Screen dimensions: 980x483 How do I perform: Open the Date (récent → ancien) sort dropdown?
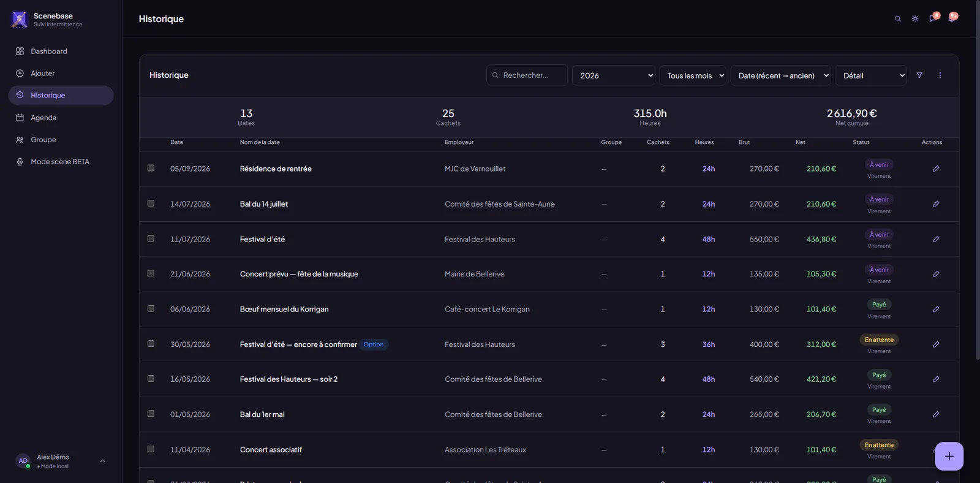pos(780,75)
